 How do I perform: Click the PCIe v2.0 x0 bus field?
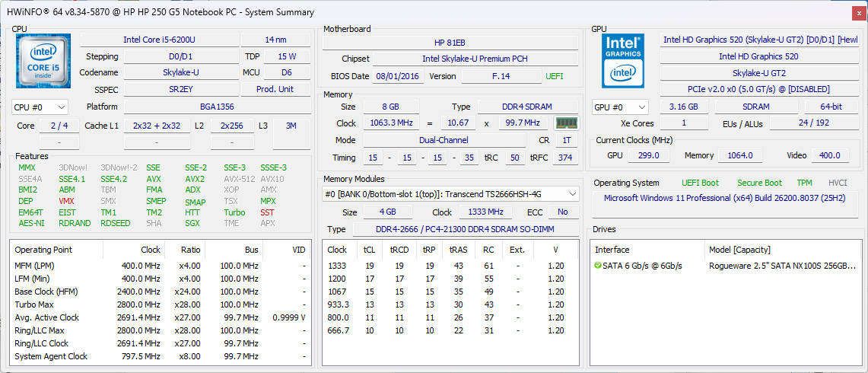coord(758,89)
